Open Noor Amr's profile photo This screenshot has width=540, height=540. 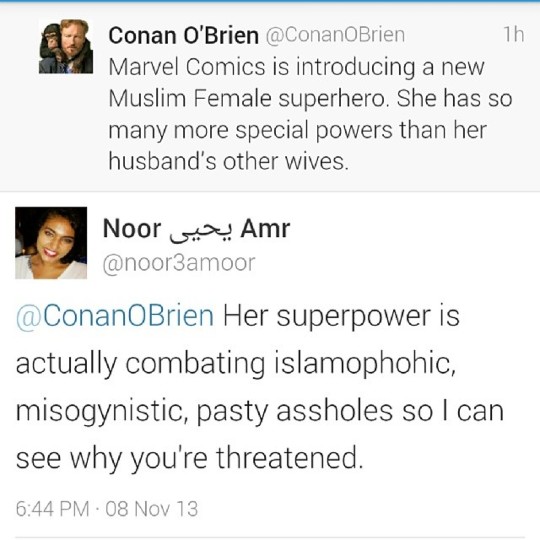click(x=51, y=243)
